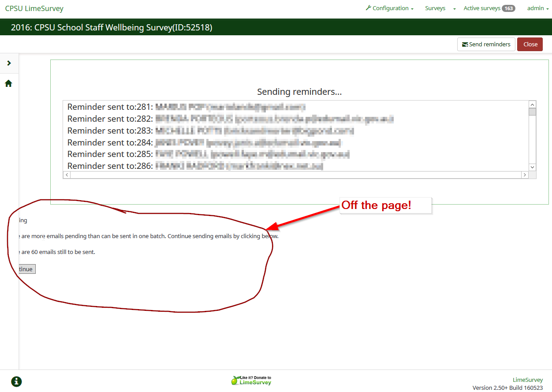Select the 'Reminder sent to:281' line
Viewport: 552px width, 392px height.
click(186, 107)
